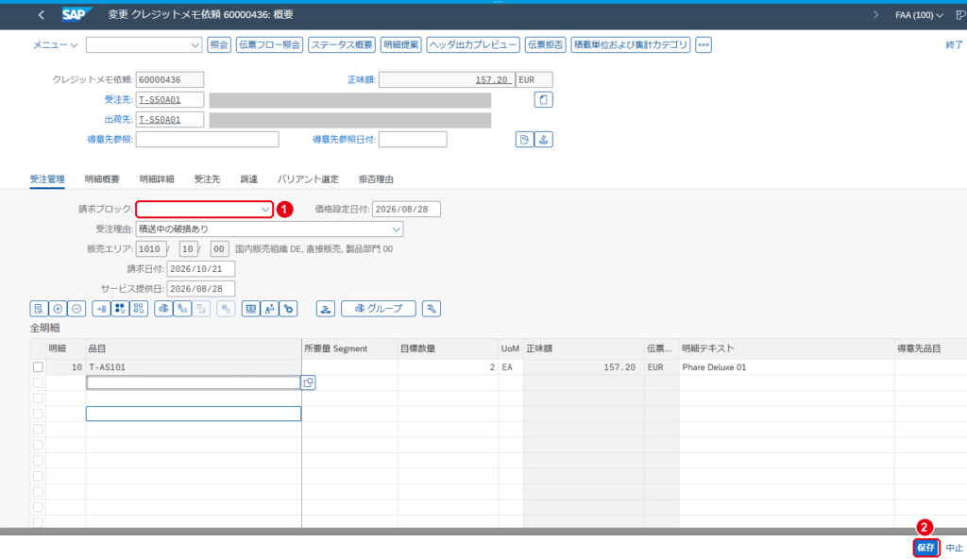
Task: Click the card display icon in items toolbar
Action: [x=250, y=309]
